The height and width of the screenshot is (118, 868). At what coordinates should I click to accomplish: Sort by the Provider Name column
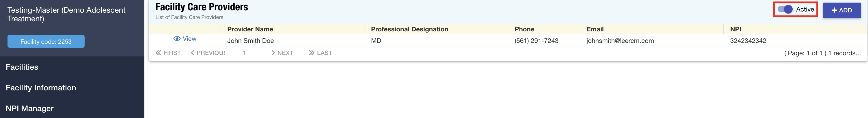[x=250, y=29]
